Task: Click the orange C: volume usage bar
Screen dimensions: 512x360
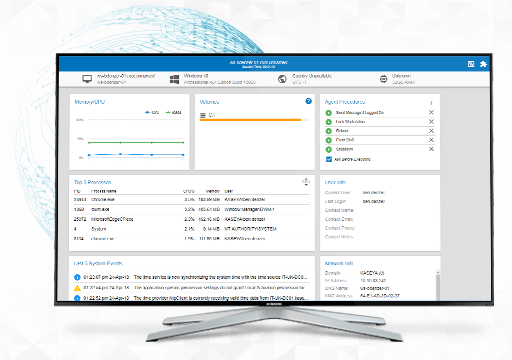Action: [x=250, y=120]
